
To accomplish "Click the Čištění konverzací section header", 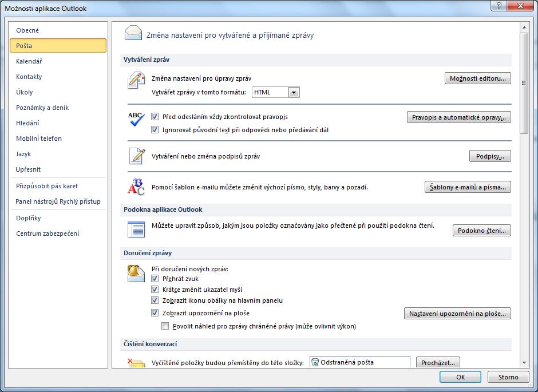I will click(316, 343).
